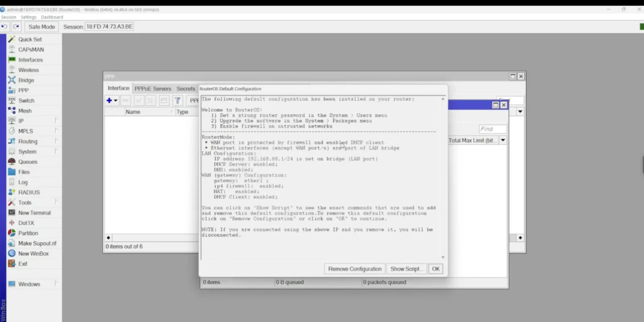The width and height of the screenshot is (644, 322).
Task: Launch New WinBox from sidebar
Action: [x=33, y=253]
